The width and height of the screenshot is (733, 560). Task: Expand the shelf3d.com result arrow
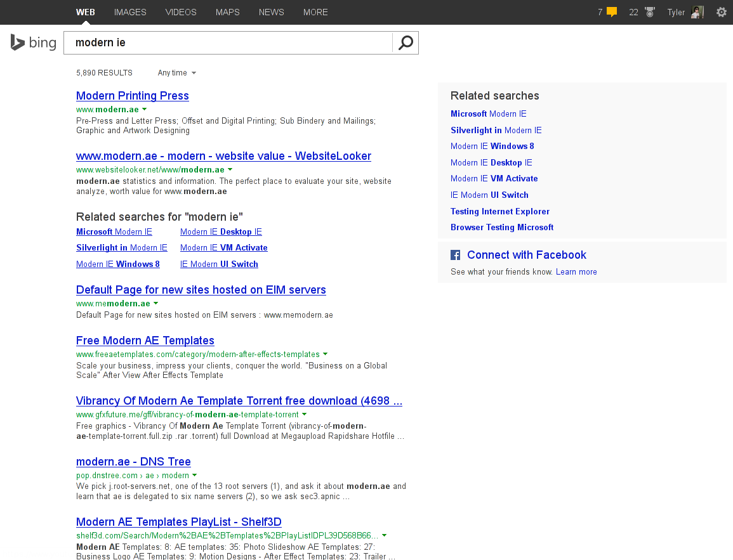[384, 535]
